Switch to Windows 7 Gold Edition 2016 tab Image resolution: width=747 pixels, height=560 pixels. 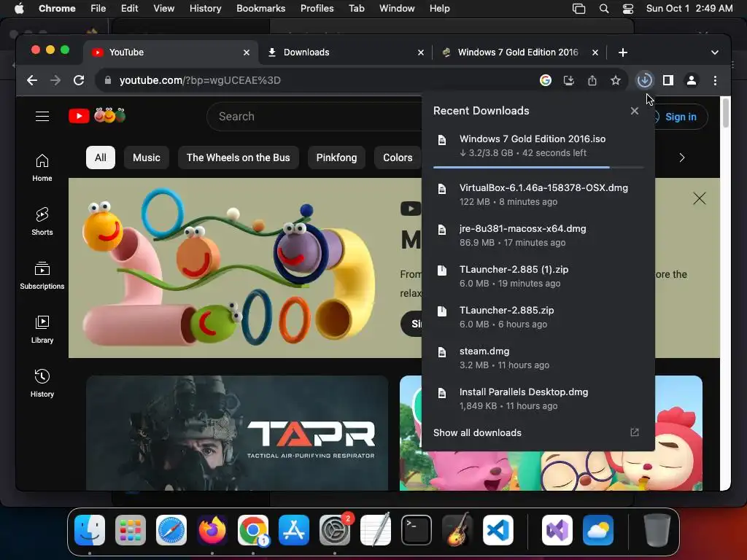(519, 52)
